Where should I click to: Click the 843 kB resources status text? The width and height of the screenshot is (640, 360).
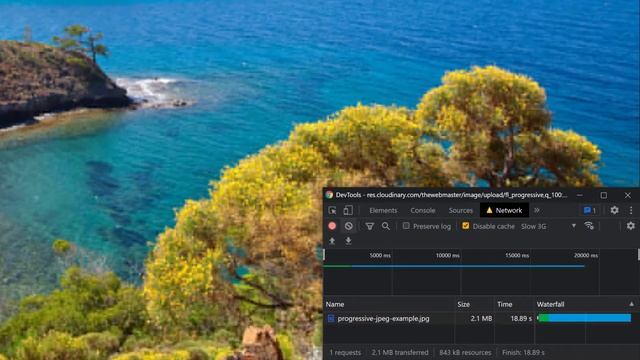tap(465, 352)
